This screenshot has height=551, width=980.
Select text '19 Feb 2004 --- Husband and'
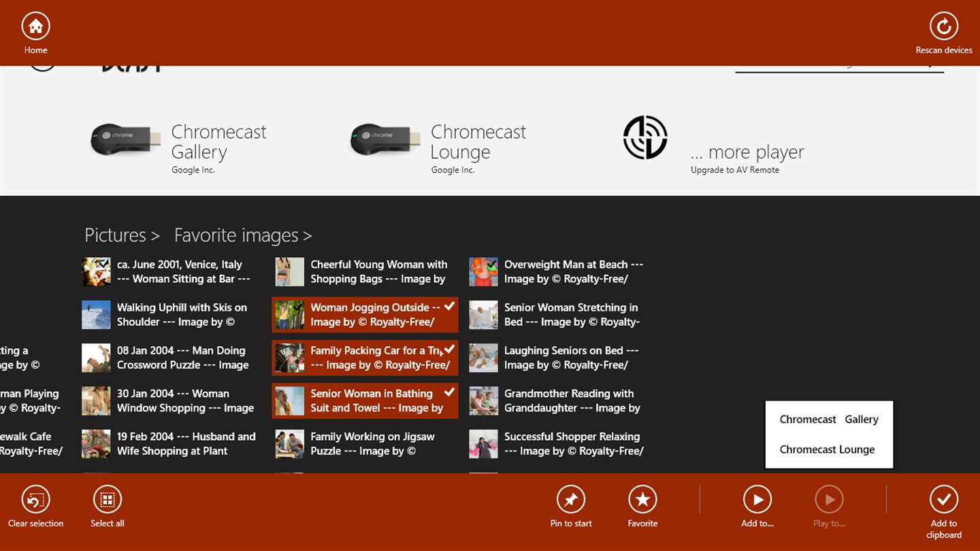coord(186,437)
